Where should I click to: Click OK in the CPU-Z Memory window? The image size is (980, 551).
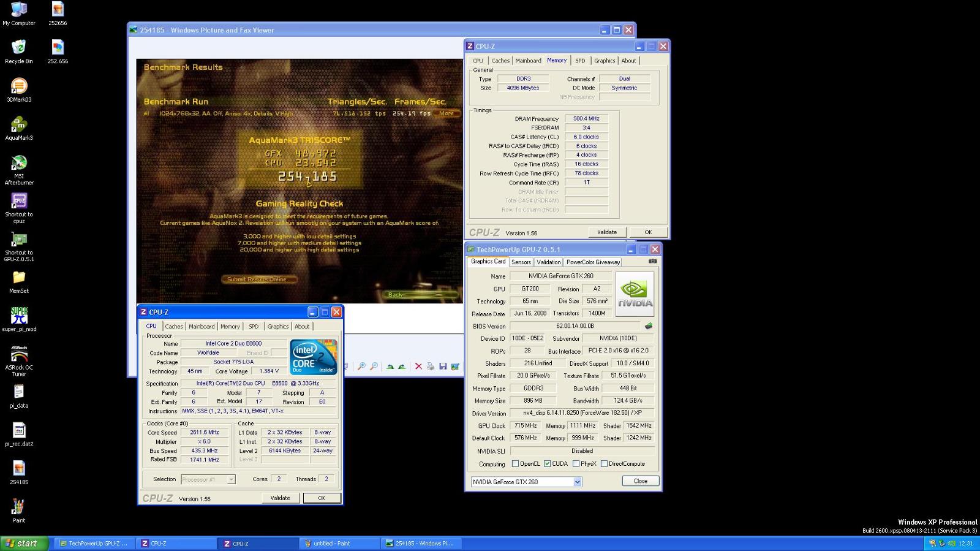tap(648, 232)
